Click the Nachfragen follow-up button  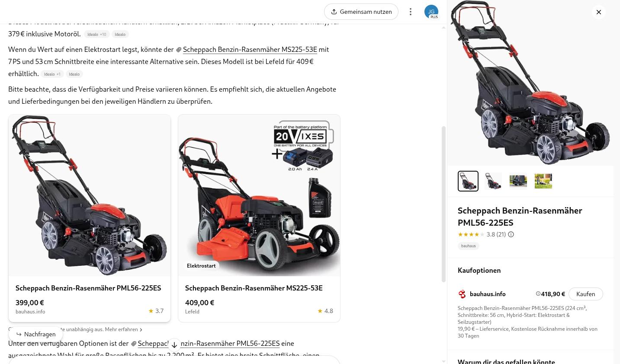click(x=36, y=334)
